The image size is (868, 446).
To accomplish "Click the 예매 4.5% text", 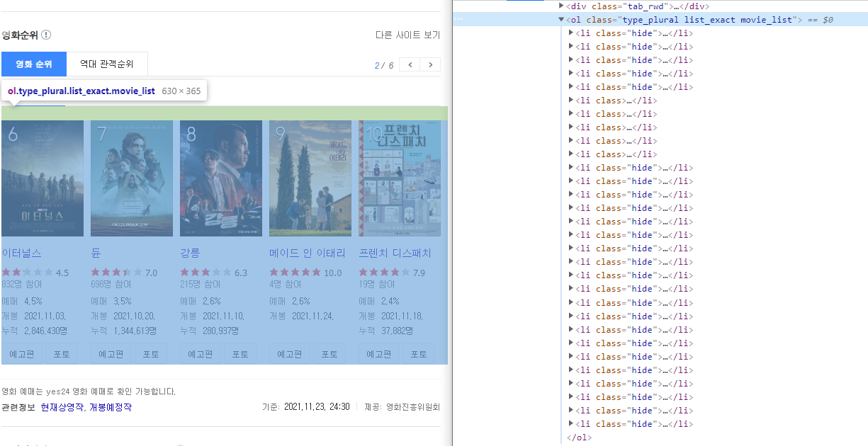I will (22, 301).
